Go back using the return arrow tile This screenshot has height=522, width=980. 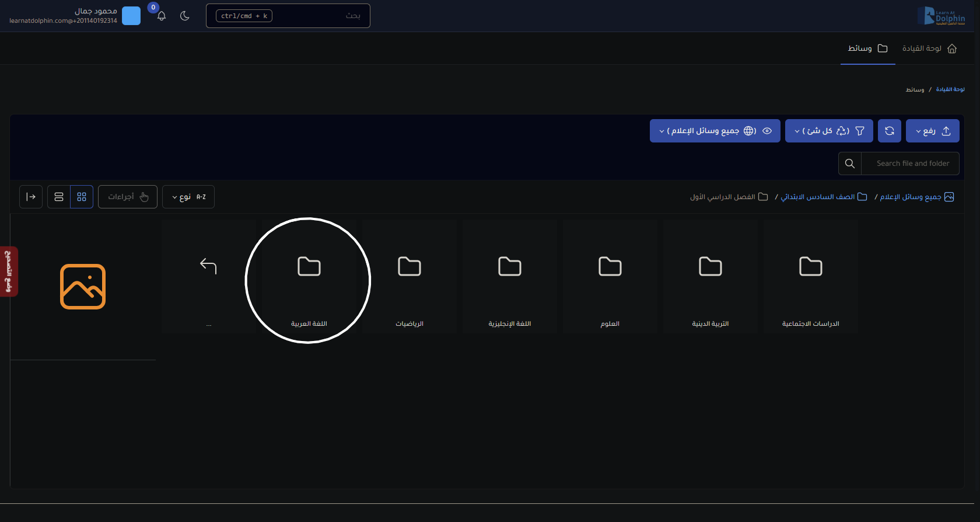click(x=208, y=276)
